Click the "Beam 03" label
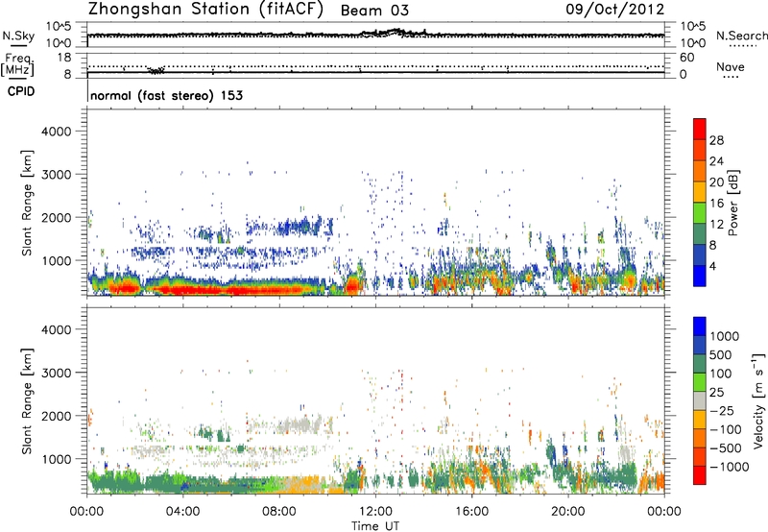The width and height of the screenshot is (768, 532). click(374, 11)
